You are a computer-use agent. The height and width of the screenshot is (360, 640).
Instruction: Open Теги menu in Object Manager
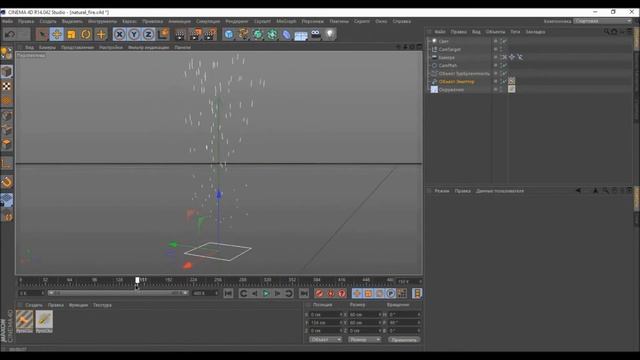(x=515, y=32)
